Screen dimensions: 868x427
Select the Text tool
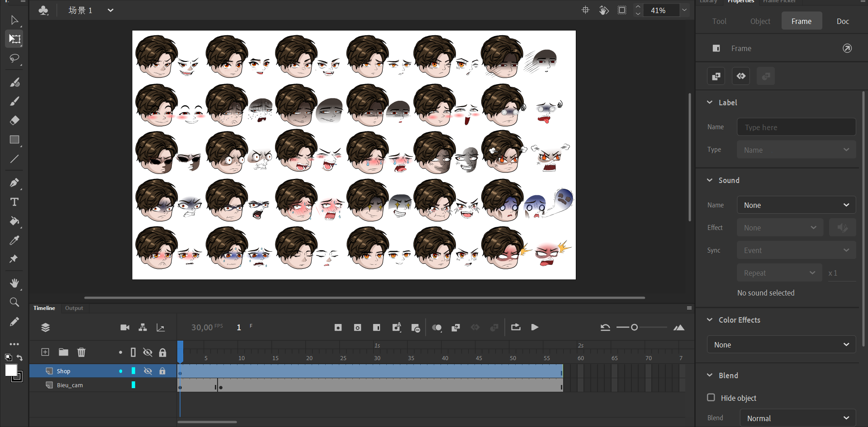point(14,202)
